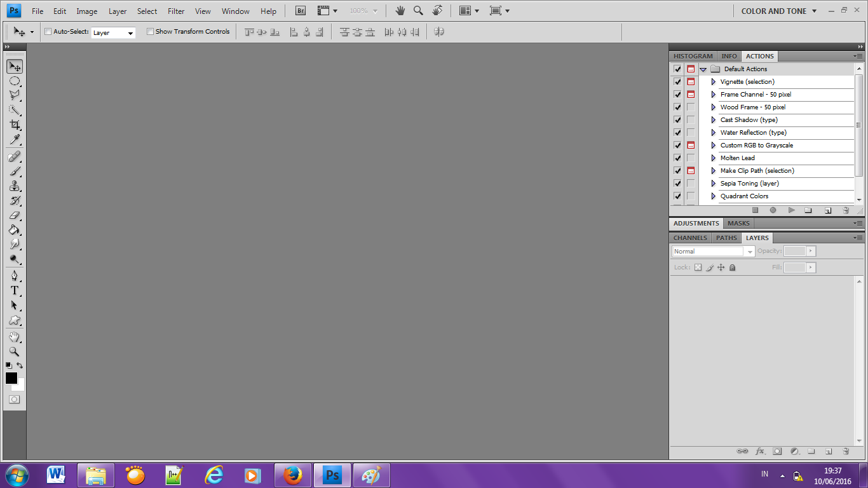Select the Brush tool

(x=15, y=171)
